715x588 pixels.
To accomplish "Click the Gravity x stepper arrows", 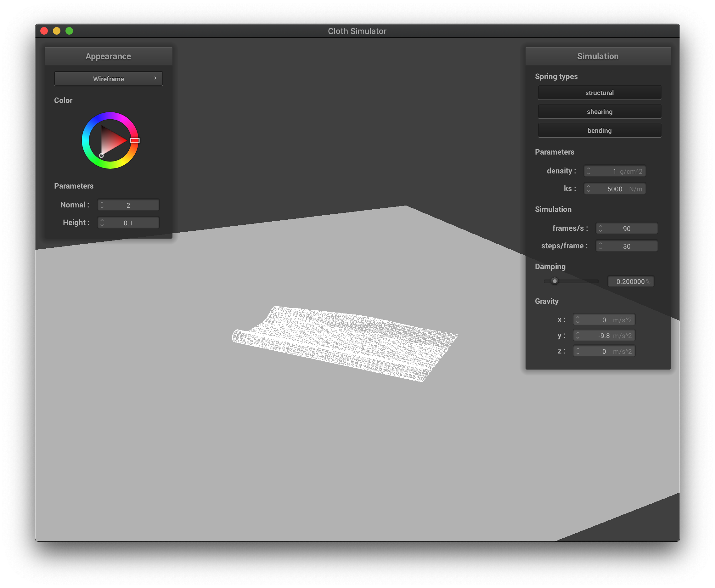I will [x=577, y=320].
